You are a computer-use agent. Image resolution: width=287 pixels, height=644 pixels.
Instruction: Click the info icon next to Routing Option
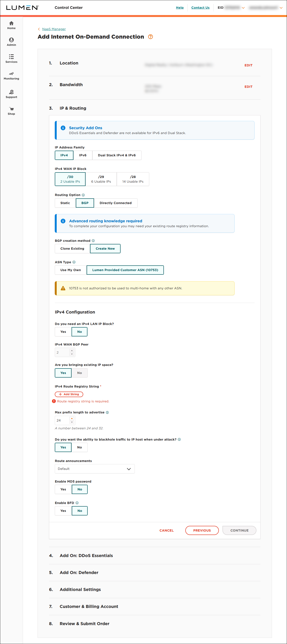[83, 195]
